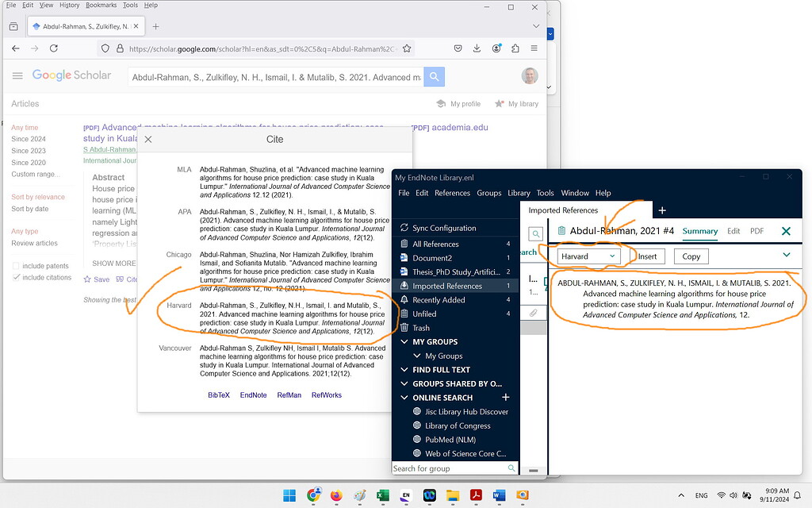Click the blue Google Scholar search button
This screenshot has width=812, height=508.
point(434,78)
